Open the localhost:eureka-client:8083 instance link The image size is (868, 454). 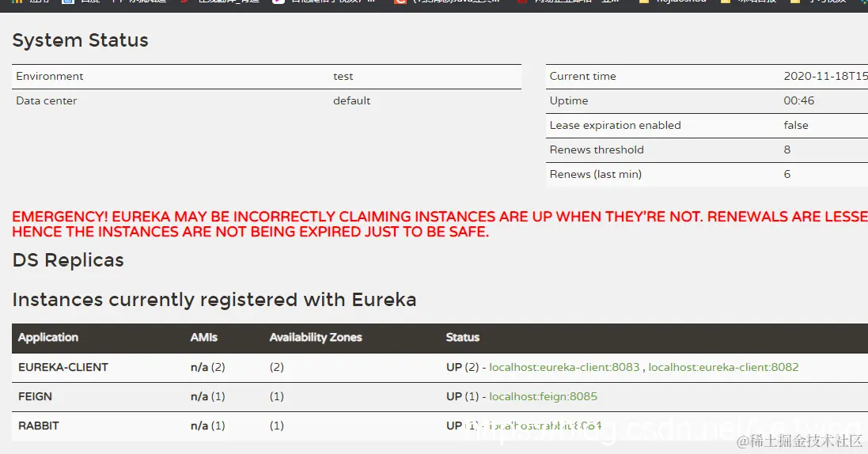point(564,367)
